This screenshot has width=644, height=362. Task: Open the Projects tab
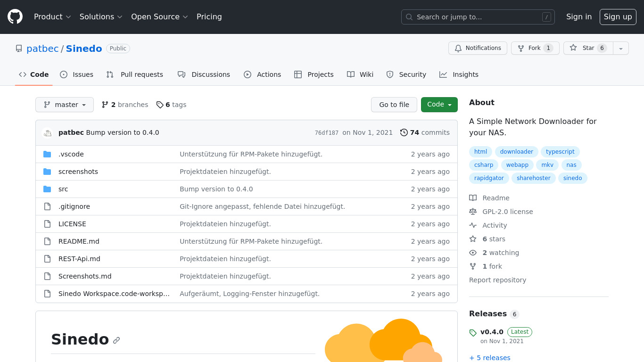[x=314, y=74]
